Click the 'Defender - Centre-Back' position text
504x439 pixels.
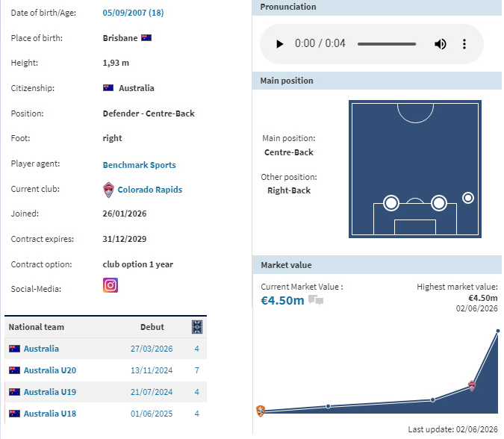(x=149, y=113)
